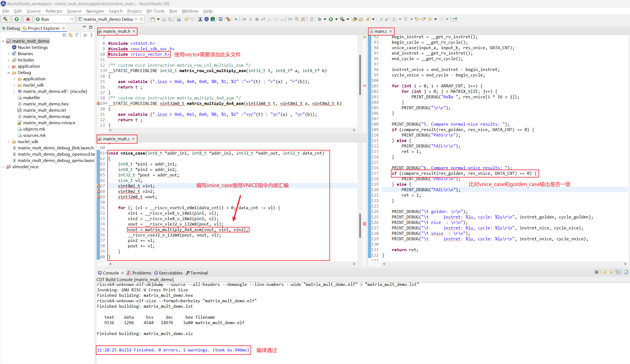Switch to the Debug view tab
Screen dimensions: 630x364
click(x=11, y=28)
